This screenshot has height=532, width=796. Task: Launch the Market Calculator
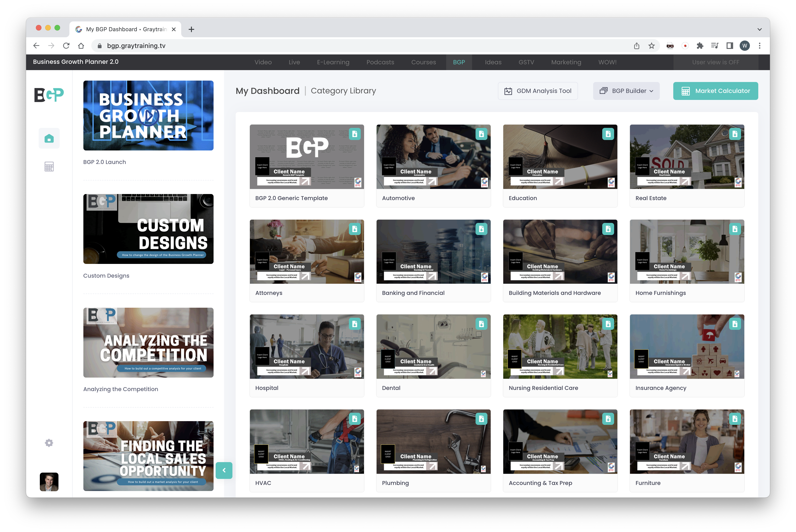point(715,91)
